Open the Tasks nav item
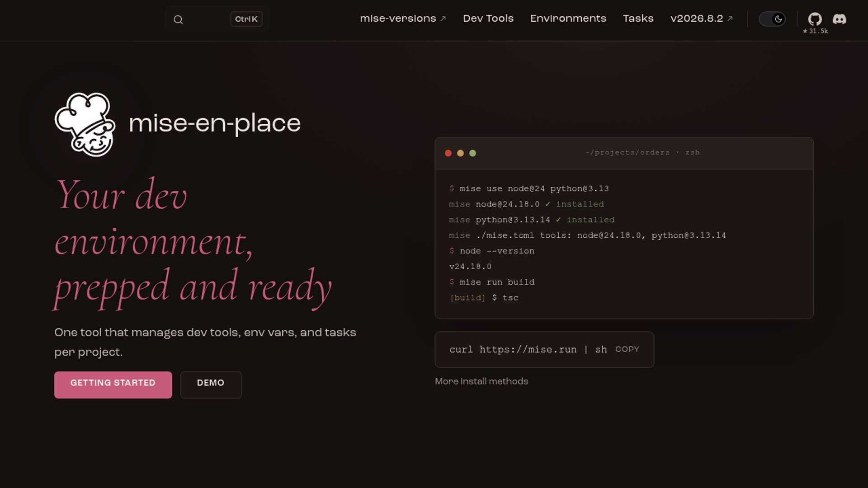This screenshot has width=868, height=488. [638, 19]
